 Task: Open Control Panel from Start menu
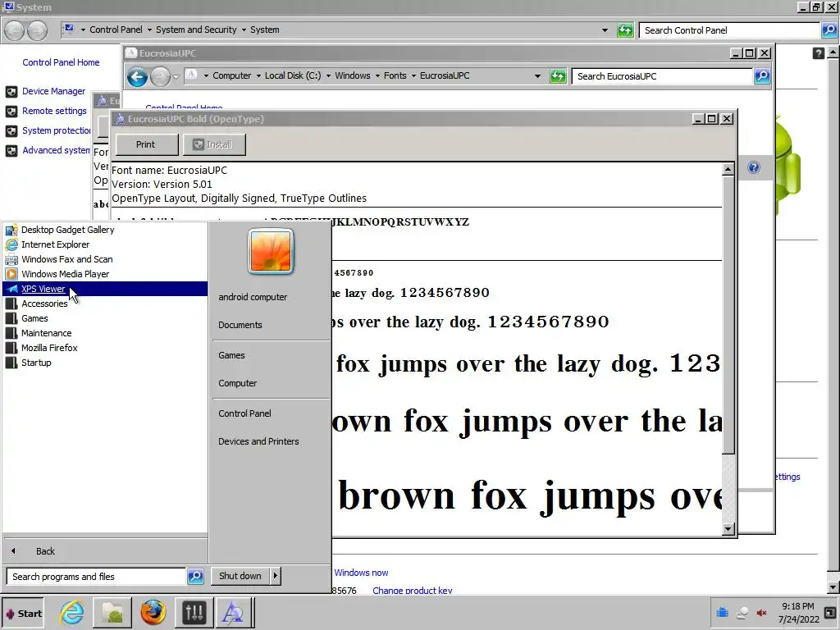tap(244, 413)
